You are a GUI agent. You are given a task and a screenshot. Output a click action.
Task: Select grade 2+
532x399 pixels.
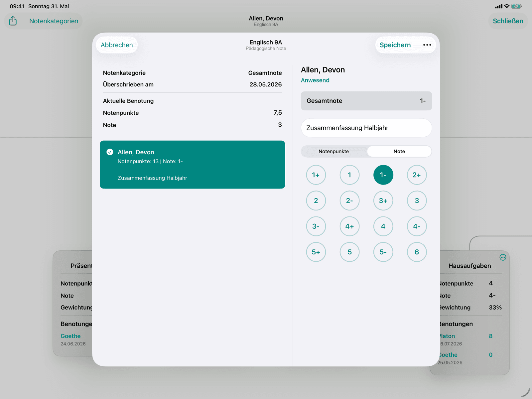point(417,175)
